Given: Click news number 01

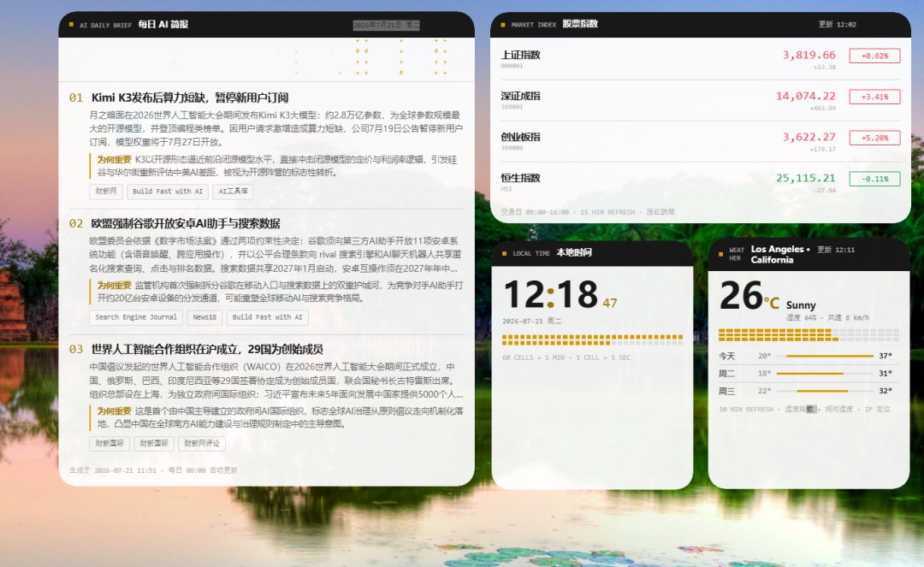Looking at the screenshot, I should pyautogui.click(x=76, y=97).
